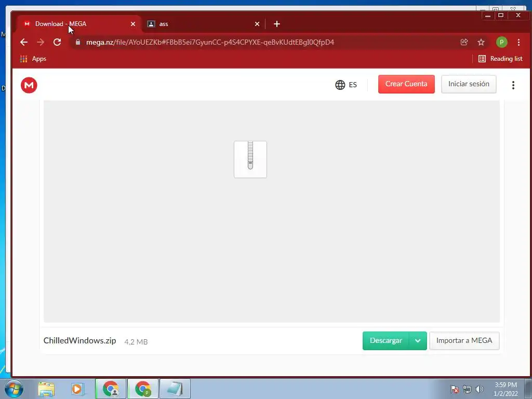Go back in browser history
532x399 pixels.
[24, 42]
